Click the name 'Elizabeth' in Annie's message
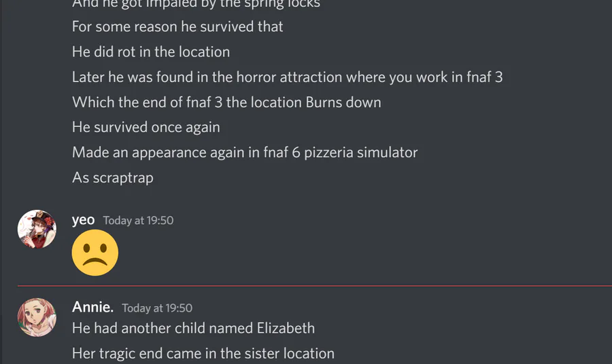612x364 pixels. 286,329
